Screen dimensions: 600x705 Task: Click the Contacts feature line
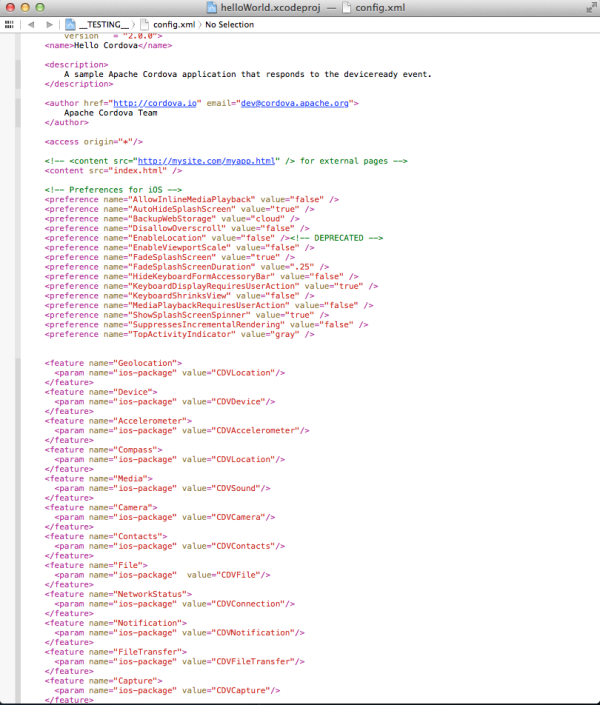coord(106,536)
